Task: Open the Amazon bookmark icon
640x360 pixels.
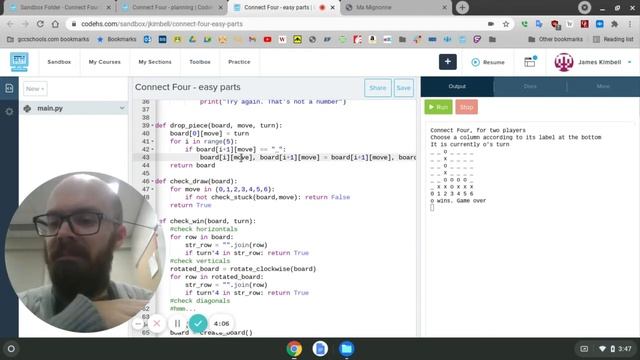Action: (372, 40)
